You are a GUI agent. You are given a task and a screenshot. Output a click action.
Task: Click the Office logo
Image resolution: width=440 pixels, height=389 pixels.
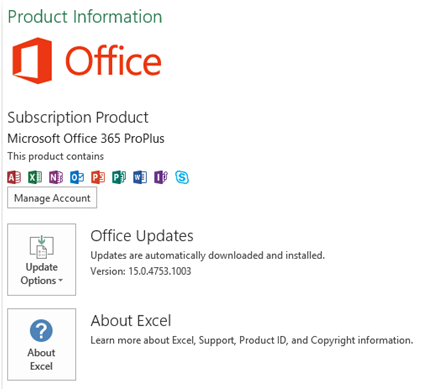tap(87, 61)
